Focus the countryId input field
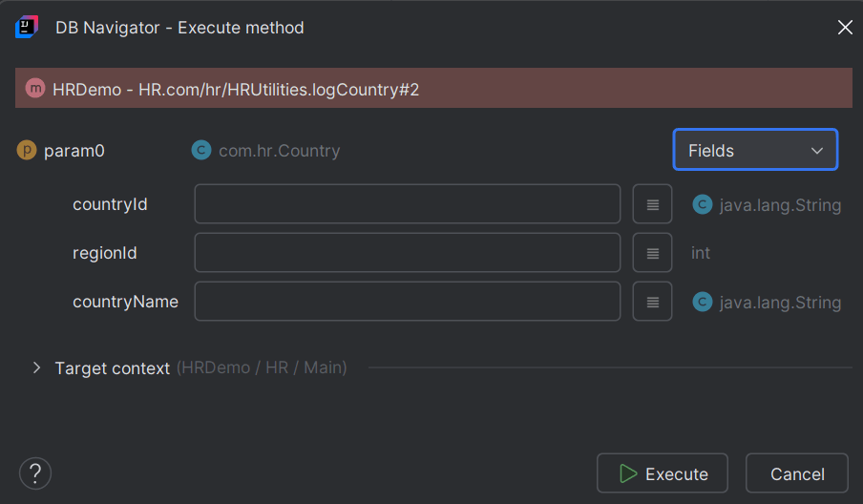 408,204
